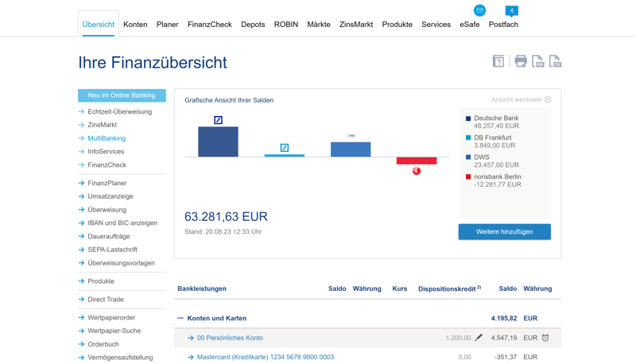
Task: Click red norisbank Berlin legend swatch
Action: pyautogui.click(x=468, y=176)
